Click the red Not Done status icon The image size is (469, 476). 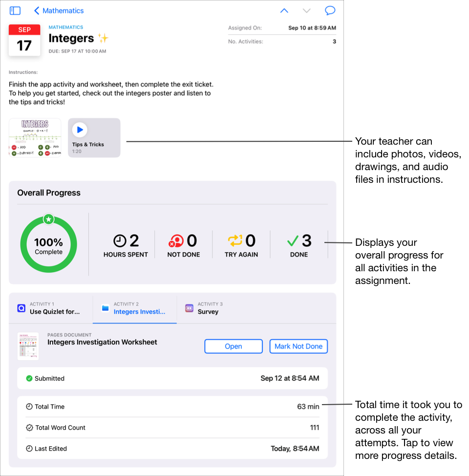click(177, 240)
